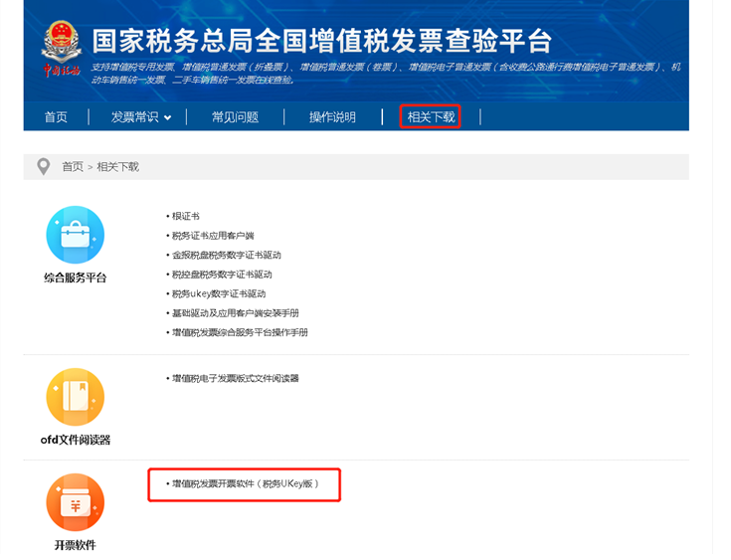Download 税务证书应用客户端
Screen dimensions: 731x560
tap(213, 236)
